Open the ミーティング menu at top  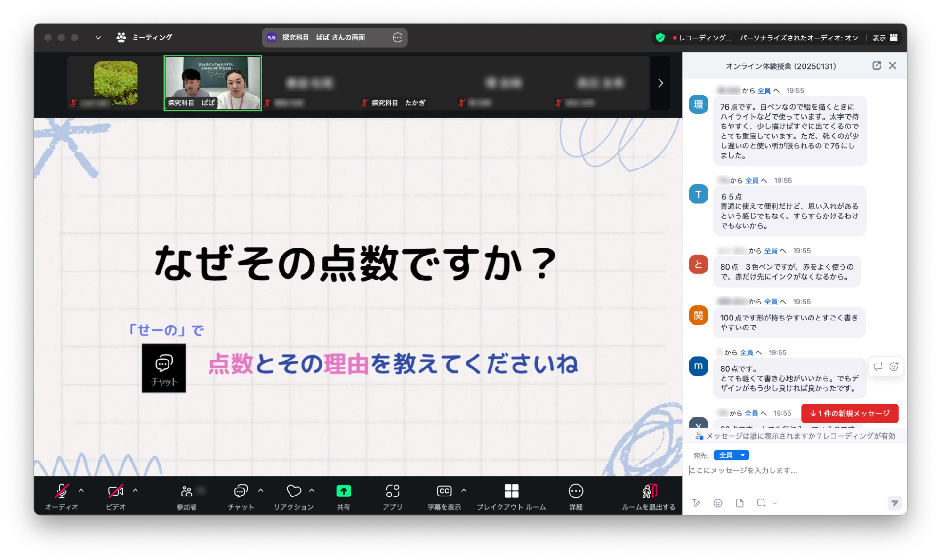click(144, 37)
